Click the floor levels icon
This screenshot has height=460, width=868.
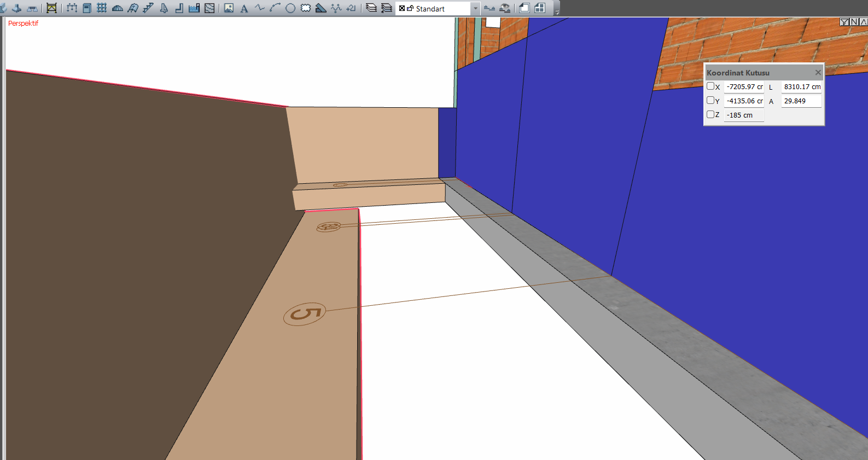[x=490, y=8]
